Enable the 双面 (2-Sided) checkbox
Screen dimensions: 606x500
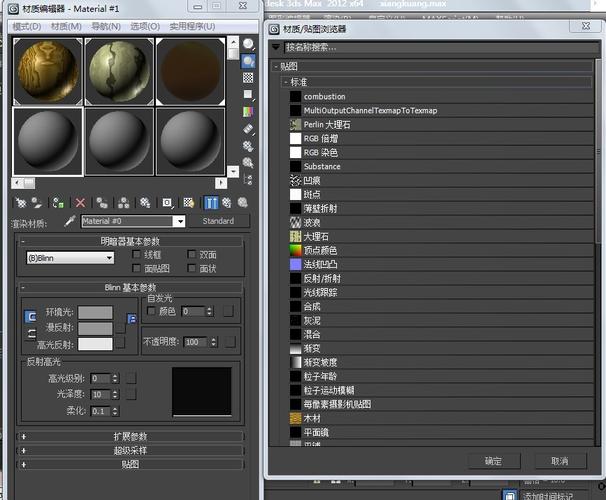click(x=192, y=255)
